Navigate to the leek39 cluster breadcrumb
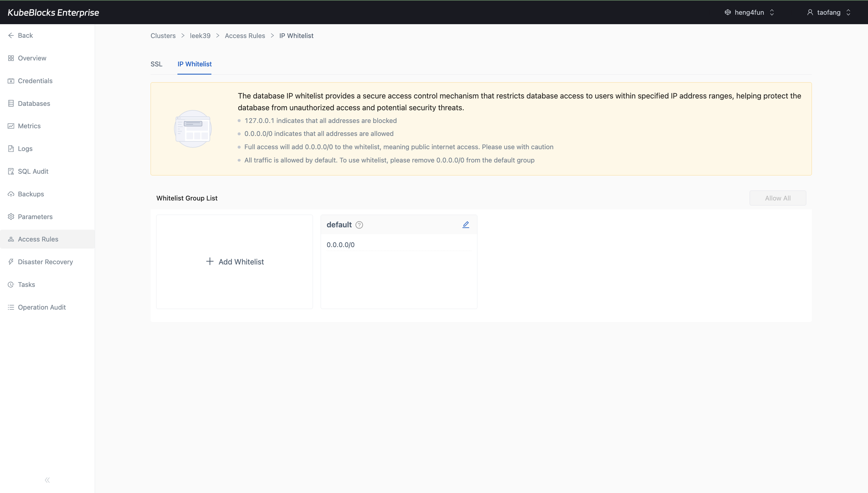 (200, 36)
